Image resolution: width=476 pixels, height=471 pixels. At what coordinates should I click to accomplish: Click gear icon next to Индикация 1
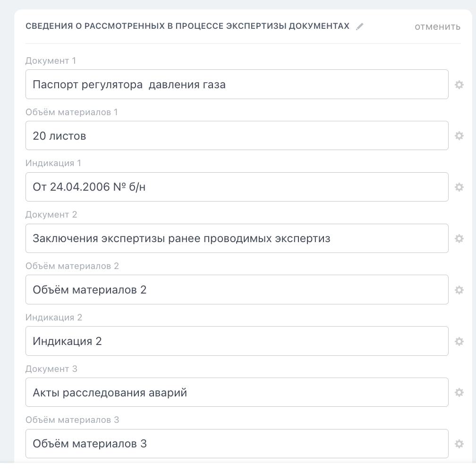(459, 187)
